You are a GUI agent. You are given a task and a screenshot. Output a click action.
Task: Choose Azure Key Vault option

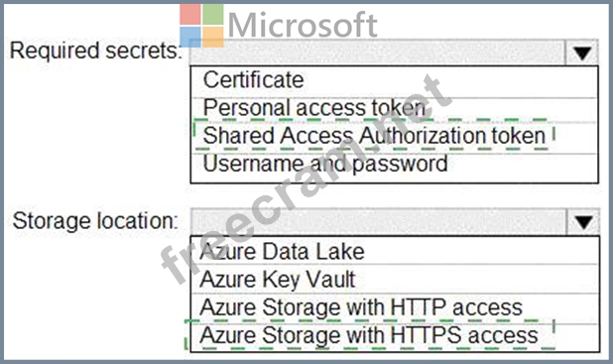tap(395, 280)
